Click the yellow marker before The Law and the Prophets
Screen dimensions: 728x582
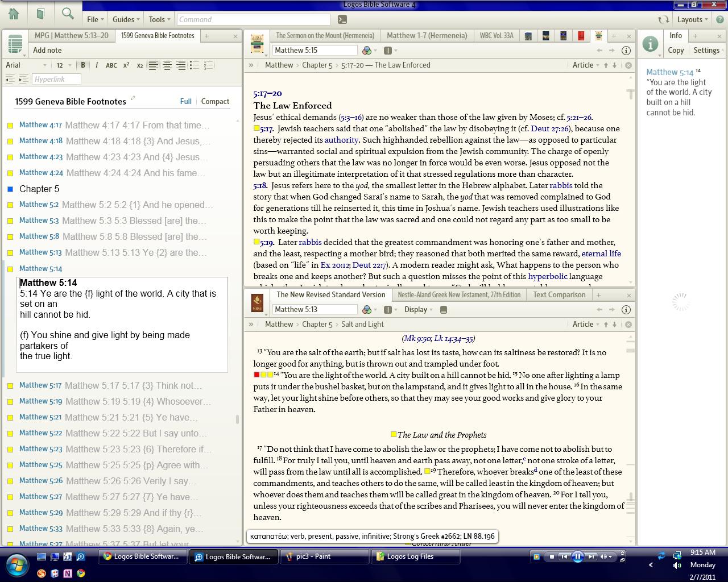point(393,434)
